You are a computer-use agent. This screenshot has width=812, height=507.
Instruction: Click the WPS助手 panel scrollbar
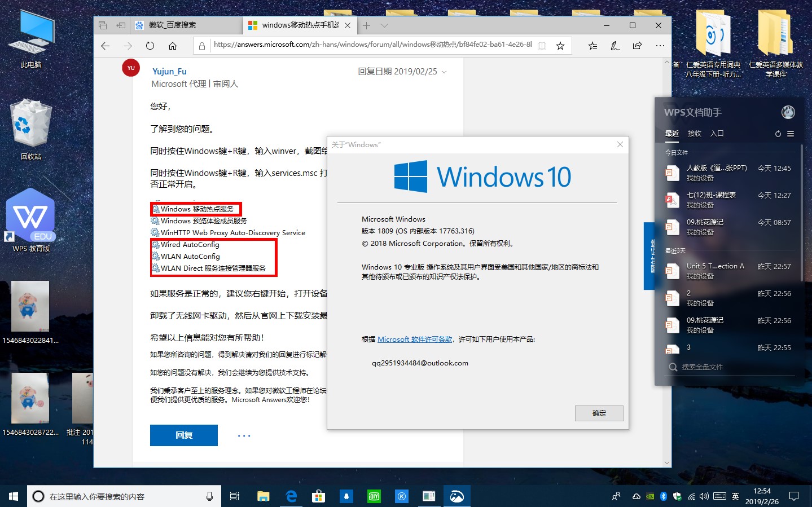click(x=802, y=212)
